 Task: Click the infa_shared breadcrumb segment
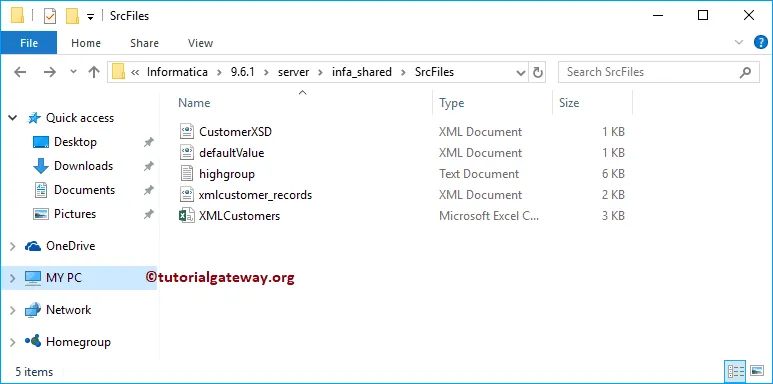click(x=361, y=72)
